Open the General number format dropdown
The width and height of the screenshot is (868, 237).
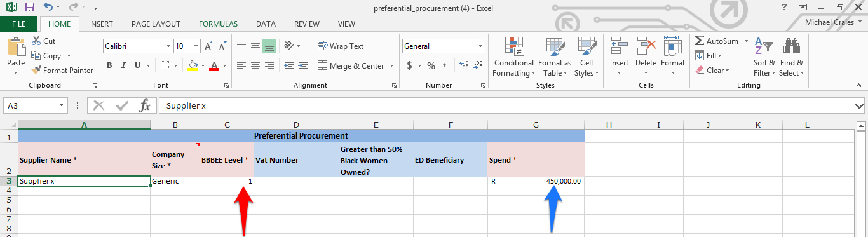click(x=481, y=46)
